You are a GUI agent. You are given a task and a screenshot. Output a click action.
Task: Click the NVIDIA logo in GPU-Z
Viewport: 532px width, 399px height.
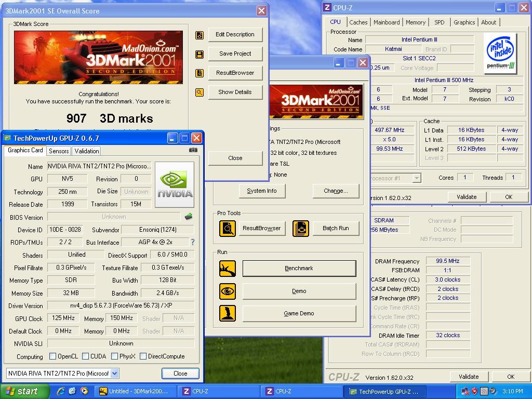pyautogui.click(x=175, y=184)
